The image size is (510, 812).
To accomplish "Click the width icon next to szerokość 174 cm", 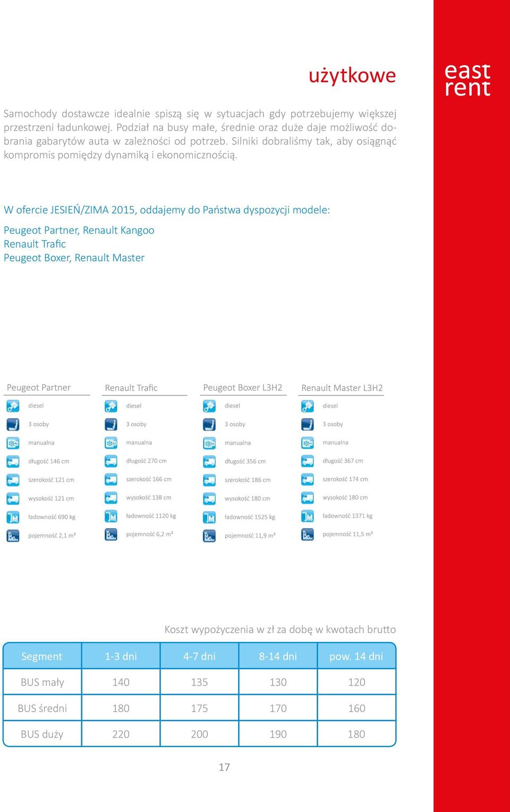I will pos(308,480).
